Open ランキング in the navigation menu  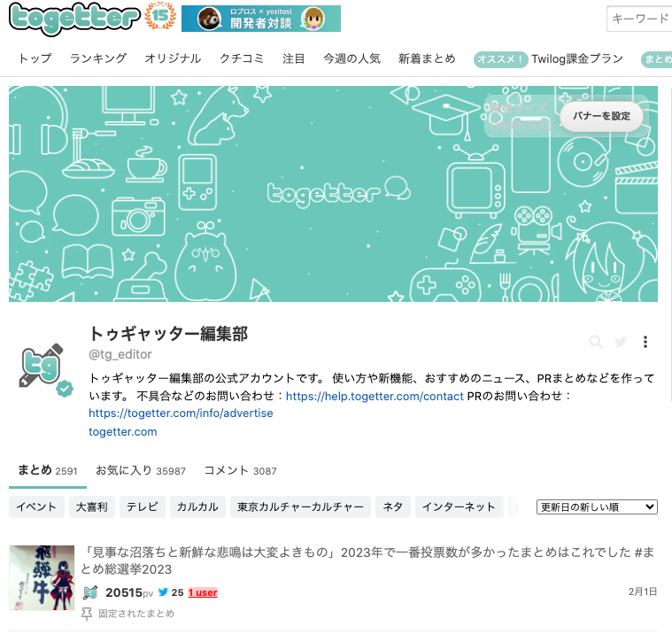(x=98, y=59)
